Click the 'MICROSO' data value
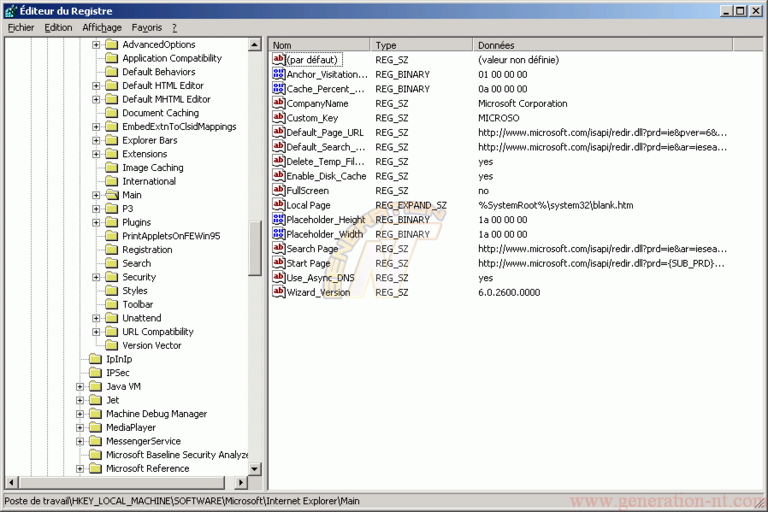The image size is (768, 512). [x=499, y=118]
